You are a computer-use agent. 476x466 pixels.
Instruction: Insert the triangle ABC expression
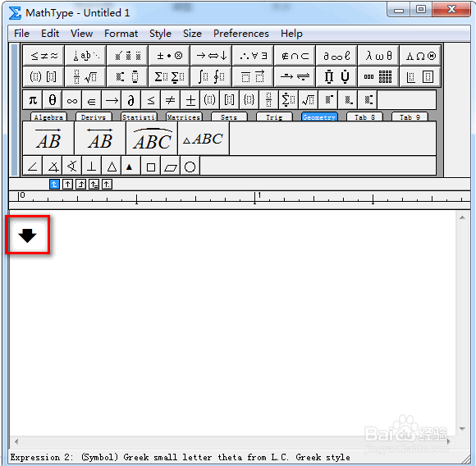[204, 139]
